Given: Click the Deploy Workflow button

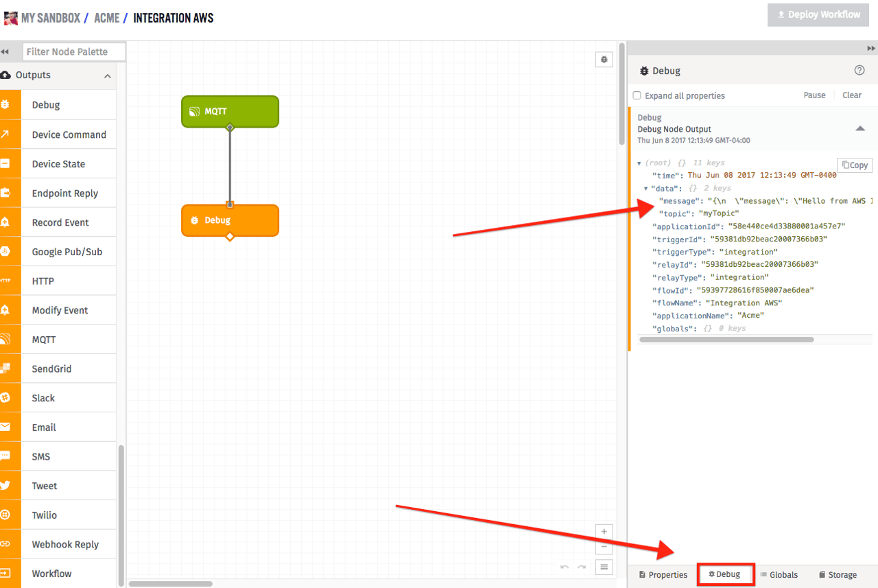Looking at the screenshot, I should 818,14.
